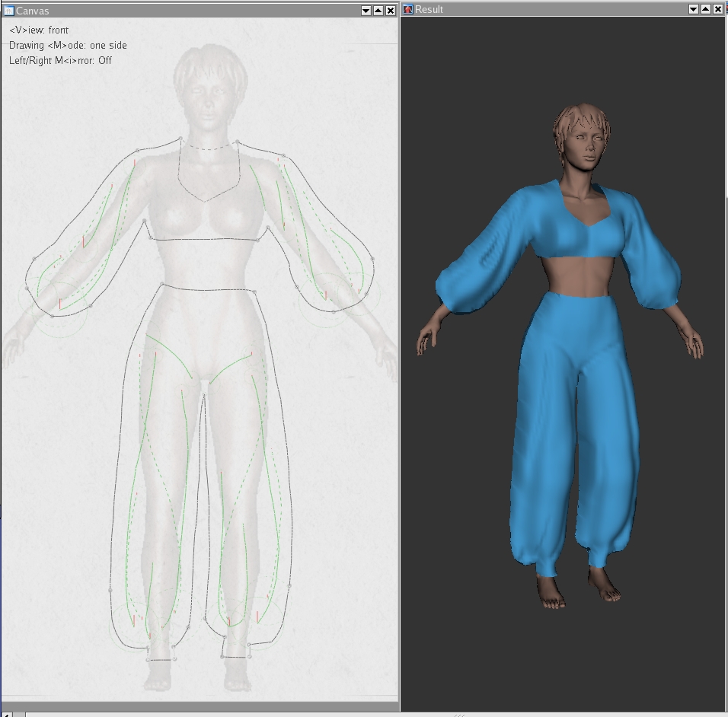Close the Result window

point(718,9)
